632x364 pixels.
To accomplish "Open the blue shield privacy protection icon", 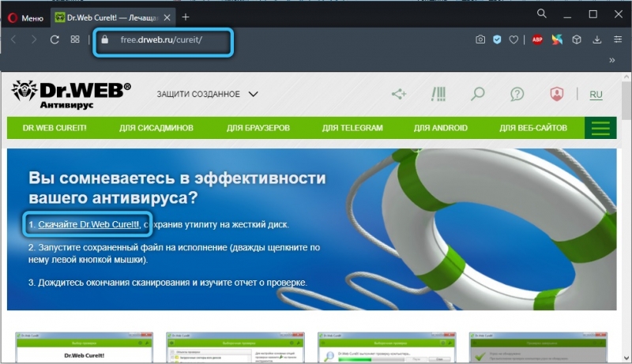I will pos(497,39).
